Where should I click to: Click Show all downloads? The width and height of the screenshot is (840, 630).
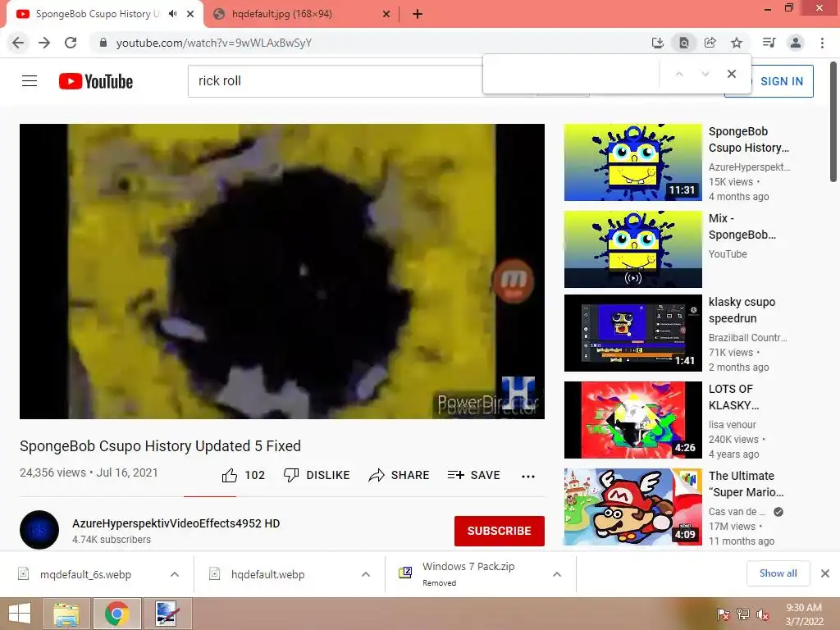(x=778, y=573)
